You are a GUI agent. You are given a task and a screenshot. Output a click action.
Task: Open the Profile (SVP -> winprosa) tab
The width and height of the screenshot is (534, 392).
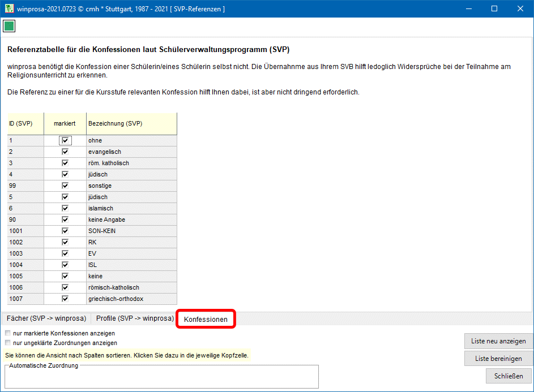pos(135,318)
